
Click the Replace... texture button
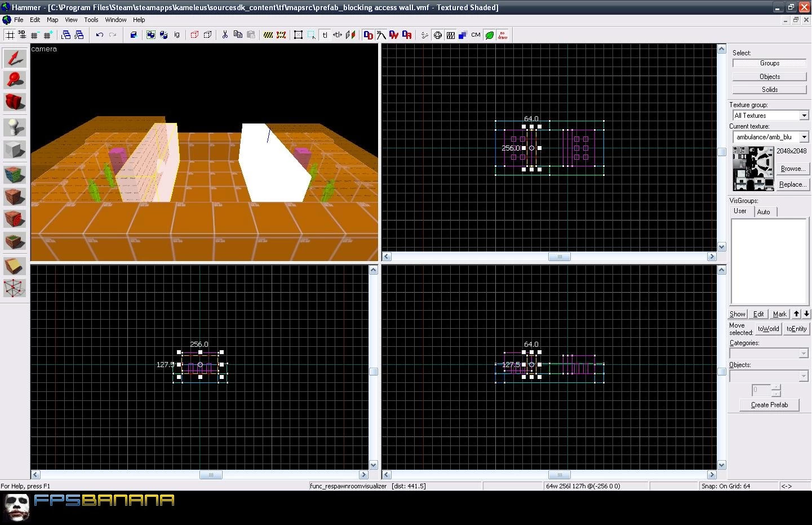coord(793,184)
